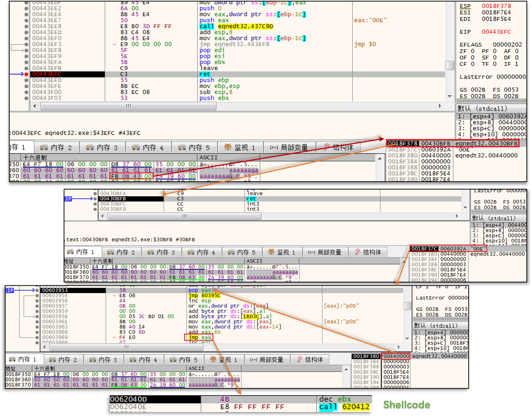Open 监视 1 tab in bottom debugger panel
Screen dimensions: 532x419
coord(224,359)
